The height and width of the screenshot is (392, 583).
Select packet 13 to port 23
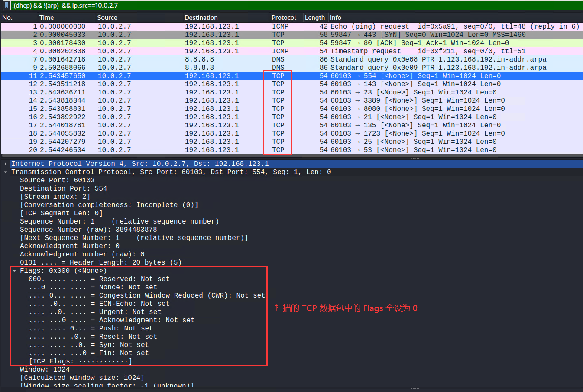click(291, 92)
